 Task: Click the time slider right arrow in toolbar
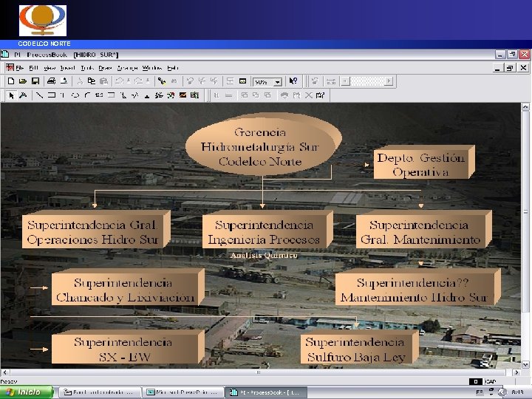(x=389, y=81)
